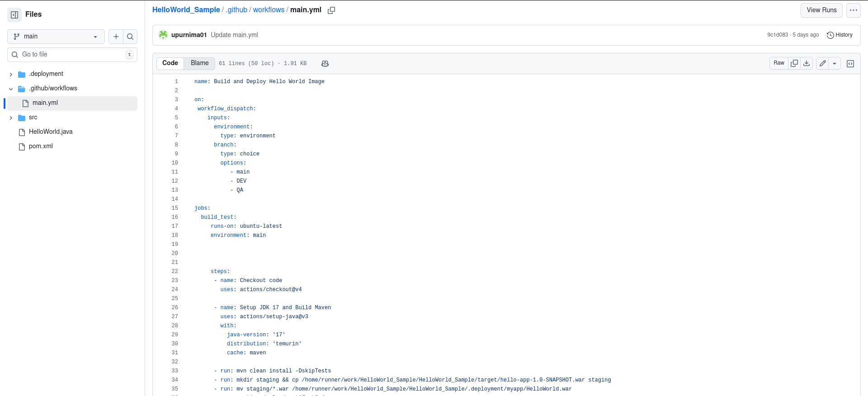Click 'actions/setup-java@v3' code text
Viewport: 868px width, 396px height.
[274, 317]
